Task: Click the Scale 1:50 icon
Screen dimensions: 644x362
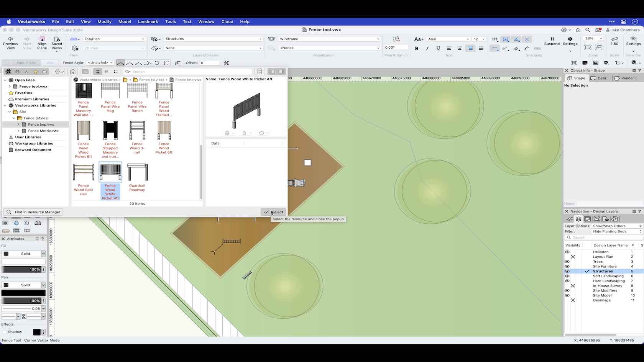Action: (614, 39)
